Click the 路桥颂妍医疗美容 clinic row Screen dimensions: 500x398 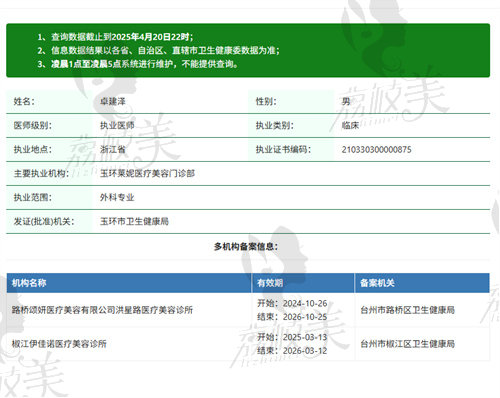point(248,310)
